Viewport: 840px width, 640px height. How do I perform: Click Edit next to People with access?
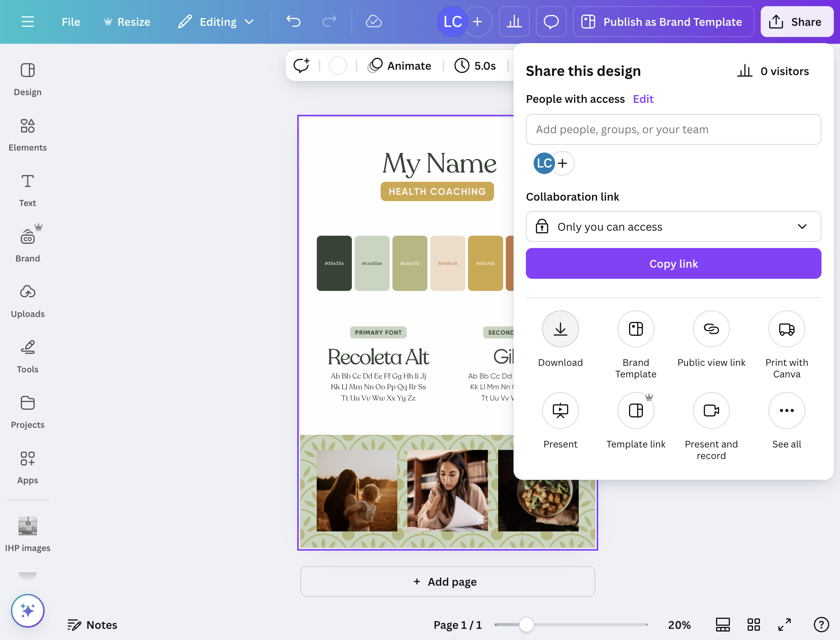pos(643,99)
